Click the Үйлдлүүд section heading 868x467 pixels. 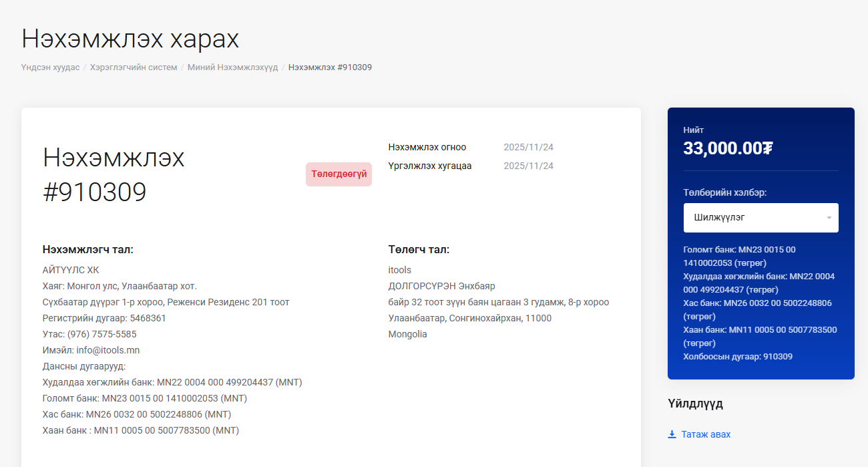click(x=695, y=404)
